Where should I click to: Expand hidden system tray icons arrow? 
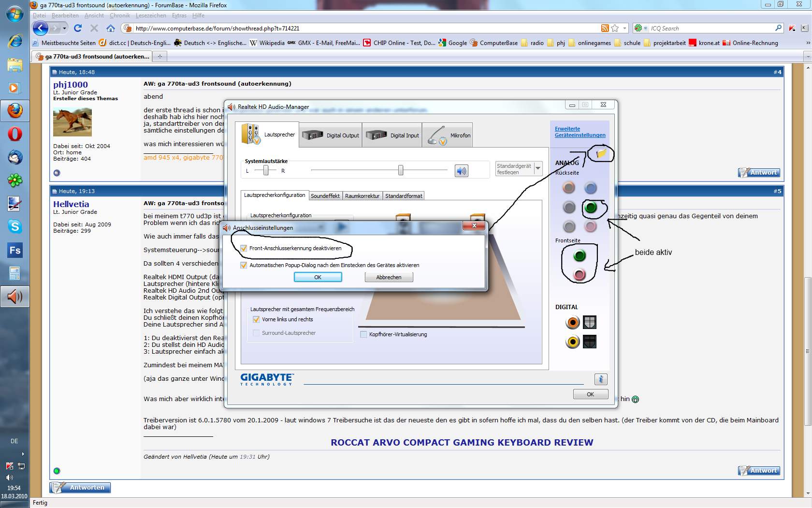coord(23,454)
